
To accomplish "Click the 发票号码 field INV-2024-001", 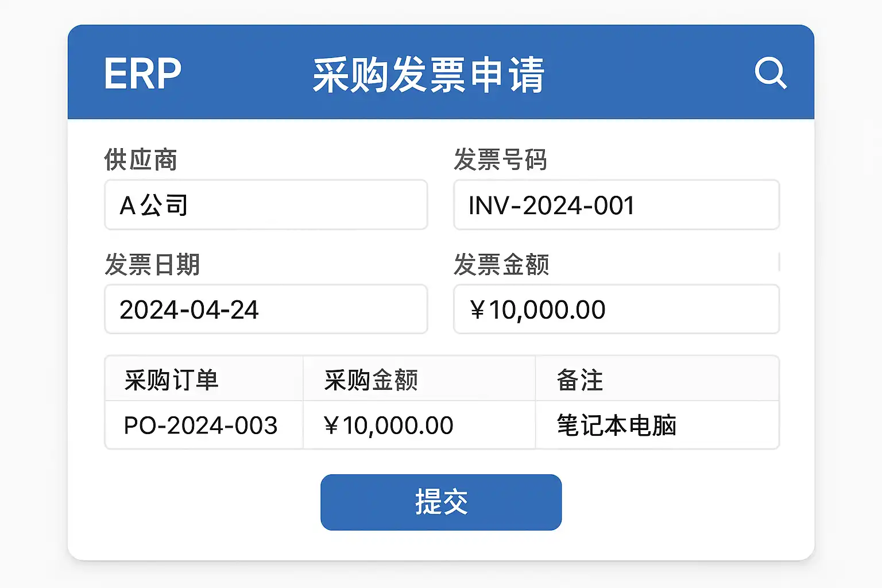I will click(616, 205).
